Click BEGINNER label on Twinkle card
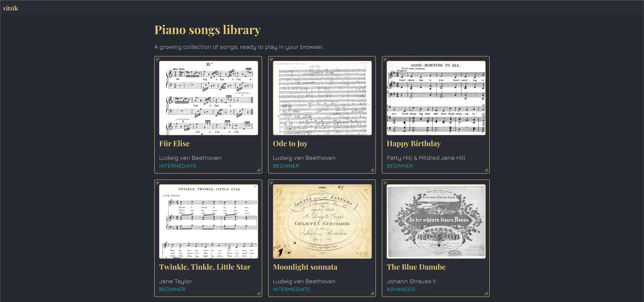The height and width of the screenshot is (302, 644). [172, 289]
